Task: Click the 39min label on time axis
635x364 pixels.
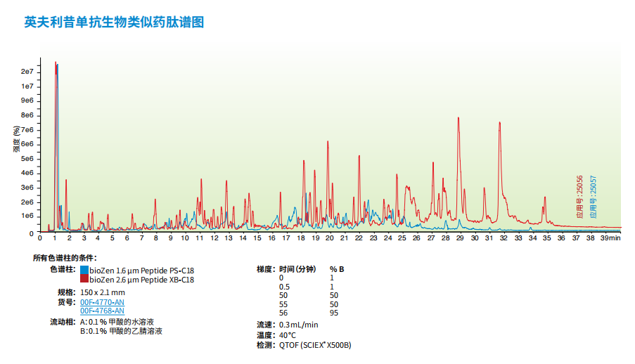Action: (610, 239)
